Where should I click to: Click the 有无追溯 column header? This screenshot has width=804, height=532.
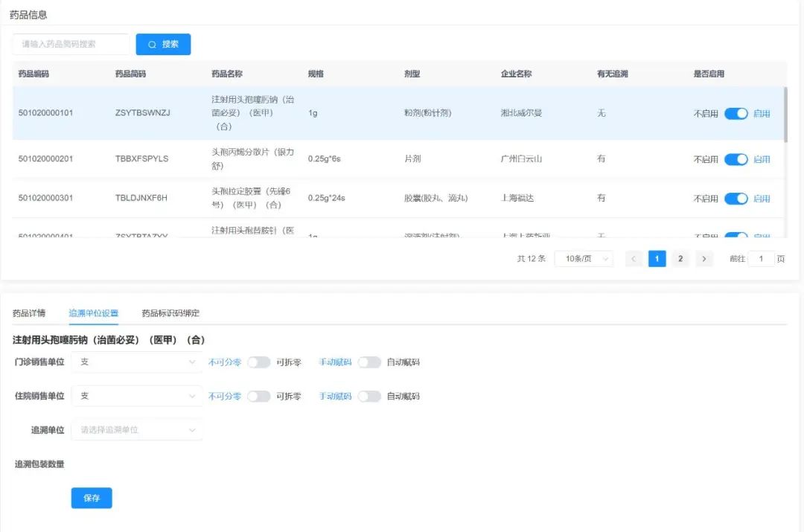[x=613, y=74]
